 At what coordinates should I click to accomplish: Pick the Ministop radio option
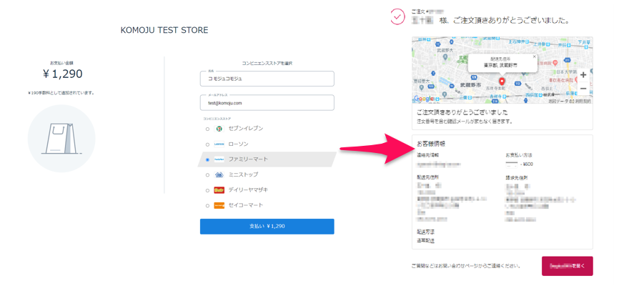point(207,175)
